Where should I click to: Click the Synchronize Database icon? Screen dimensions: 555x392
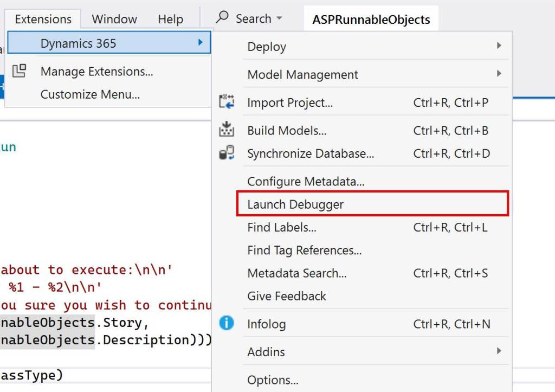point(226,153)
